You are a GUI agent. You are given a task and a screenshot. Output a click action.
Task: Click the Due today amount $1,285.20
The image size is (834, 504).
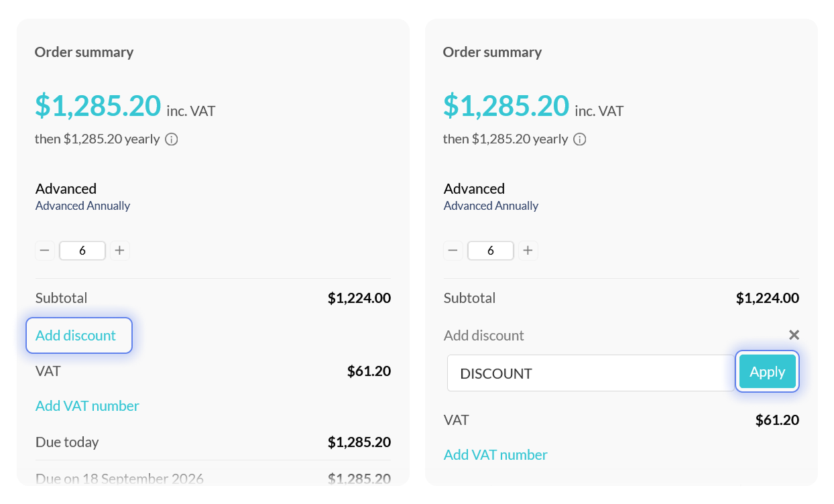click(x=359, y=442)
